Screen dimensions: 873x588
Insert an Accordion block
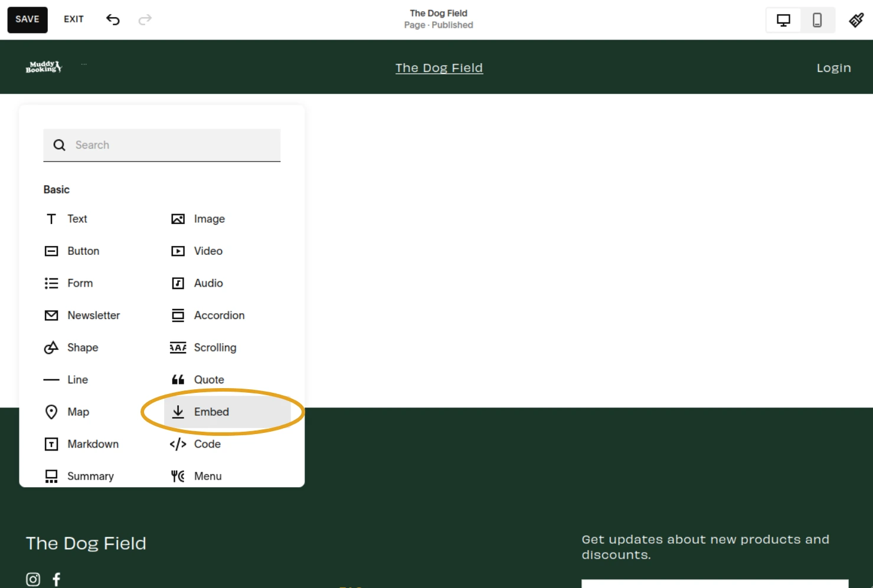pos(219,315)
